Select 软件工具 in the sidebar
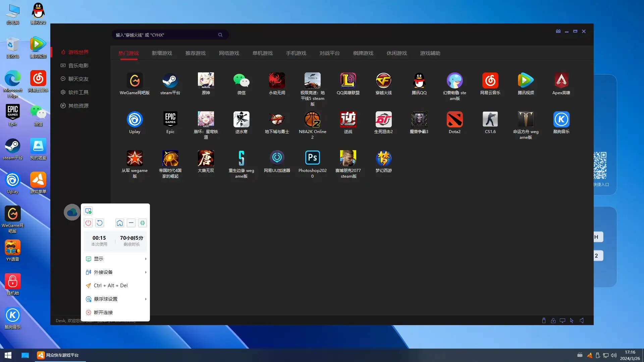This screenshot has height=362, width=644. [x=75, y=93]
